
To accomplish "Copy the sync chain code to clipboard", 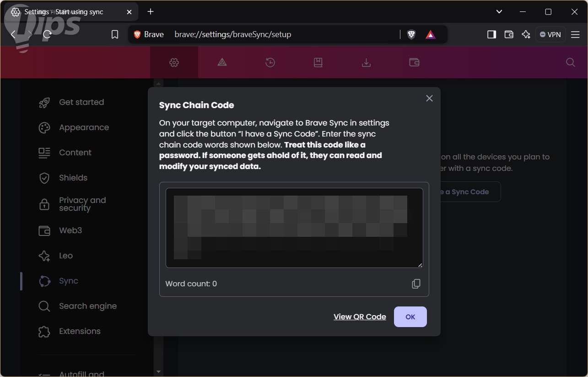I will click(x=416, y=284).
